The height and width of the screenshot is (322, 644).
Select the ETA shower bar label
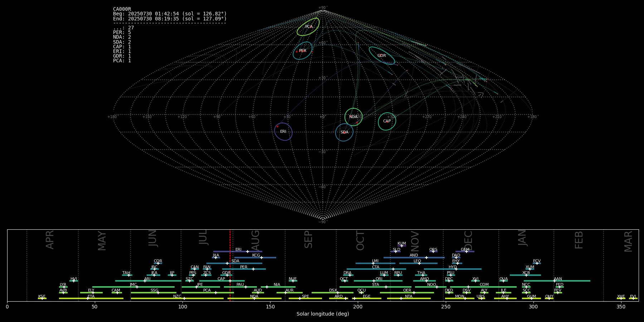(91, 297)
